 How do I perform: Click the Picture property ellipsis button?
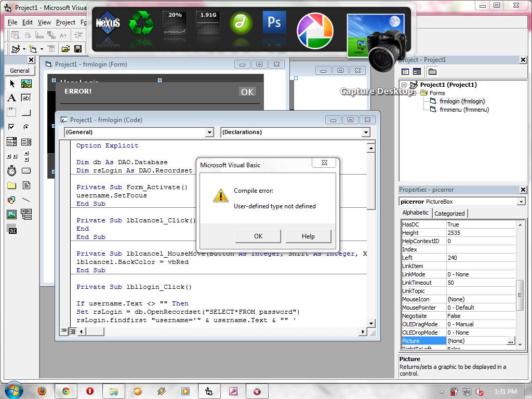pos(511,341)
